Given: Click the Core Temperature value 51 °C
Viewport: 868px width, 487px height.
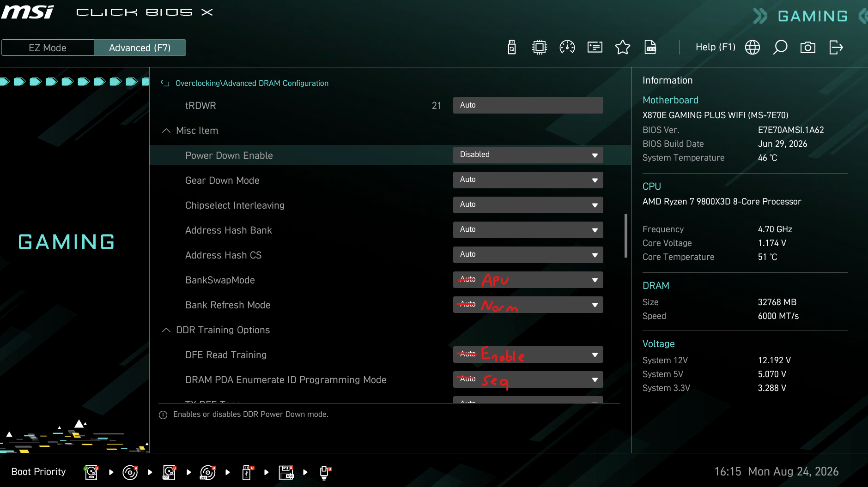Looking at the screenshot, I should point(768,257).
